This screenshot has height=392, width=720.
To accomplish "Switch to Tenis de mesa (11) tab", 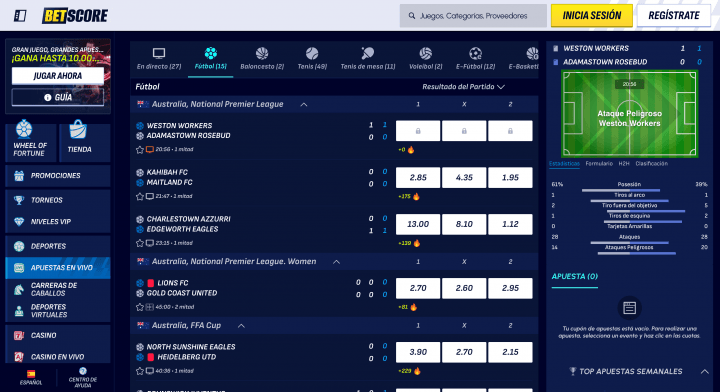I will 368,59.
